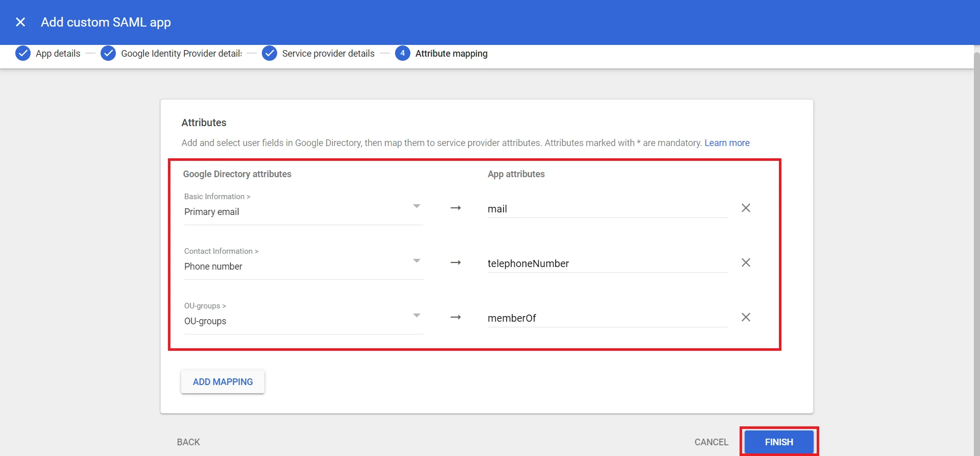
Task: Select the Attribute mapping step label
Action: pos(451,54)
